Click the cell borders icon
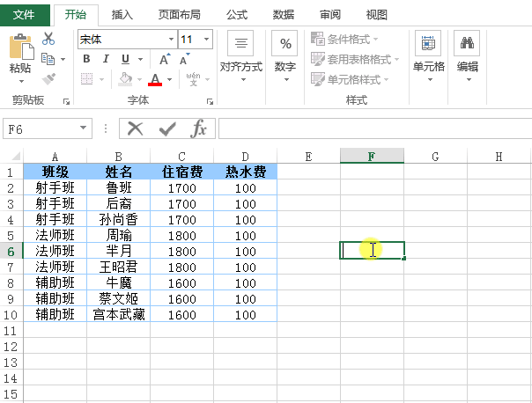This screenshot has height=403, width=532. 87,79
